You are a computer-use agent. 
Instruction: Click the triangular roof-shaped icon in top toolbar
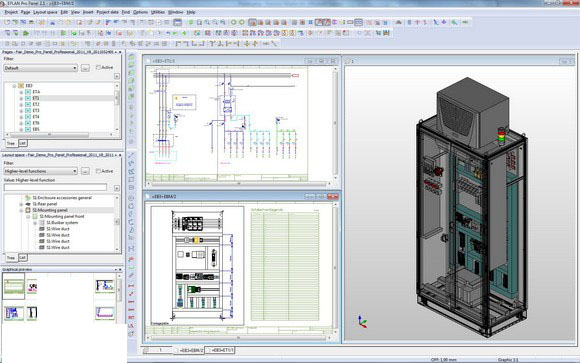pyautogui.click(x=398, y=22)
